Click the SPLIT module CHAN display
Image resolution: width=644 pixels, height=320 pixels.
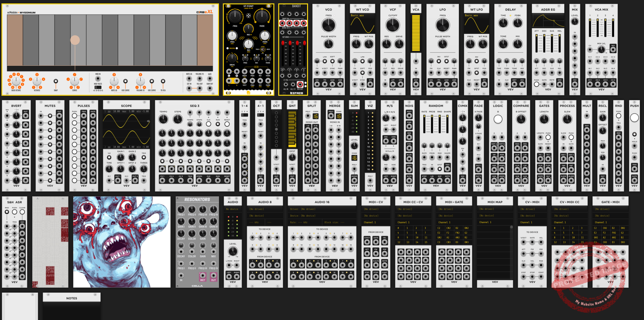[x=316, y=116]
